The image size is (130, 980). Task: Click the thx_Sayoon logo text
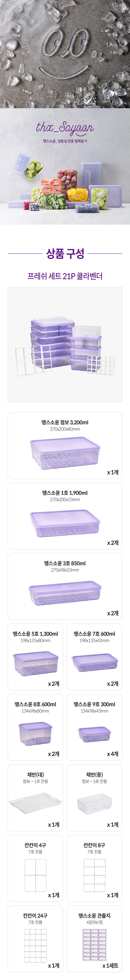[65, 128]
